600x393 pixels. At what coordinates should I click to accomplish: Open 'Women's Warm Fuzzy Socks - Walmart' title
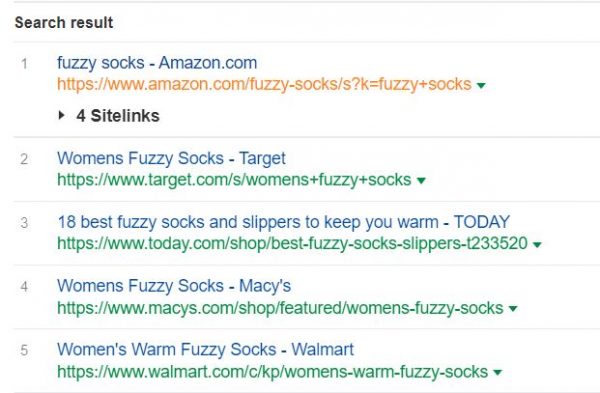pyautogui.click(x=205, y=349)
